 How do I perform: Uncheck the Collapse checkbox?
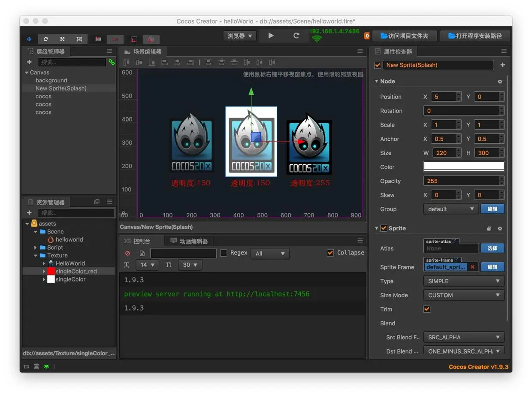[x=330, y=253]
